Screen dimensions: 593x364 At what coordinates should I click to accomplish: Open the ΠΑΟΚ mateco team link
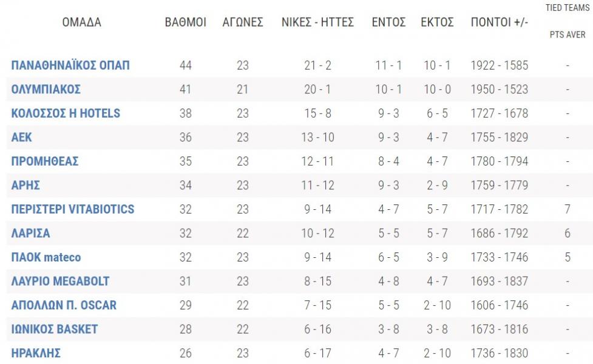pyautogui.click(x=46, y=257)
